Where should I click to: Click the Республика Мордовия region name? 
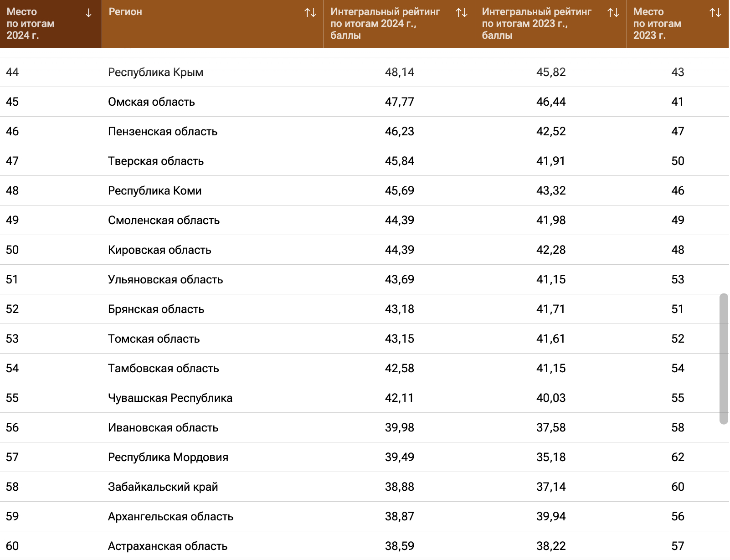coord(168,457)
